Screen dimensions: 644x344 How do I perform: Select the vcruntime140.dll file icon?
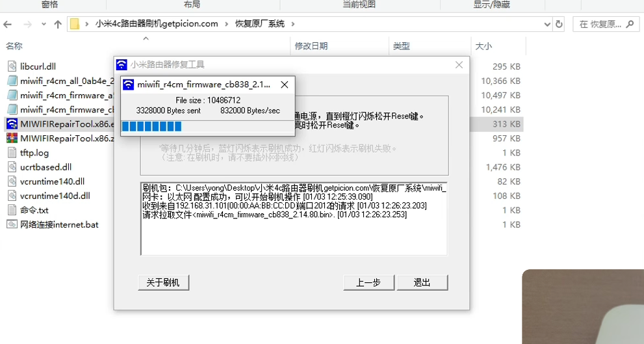pos(12,181)
